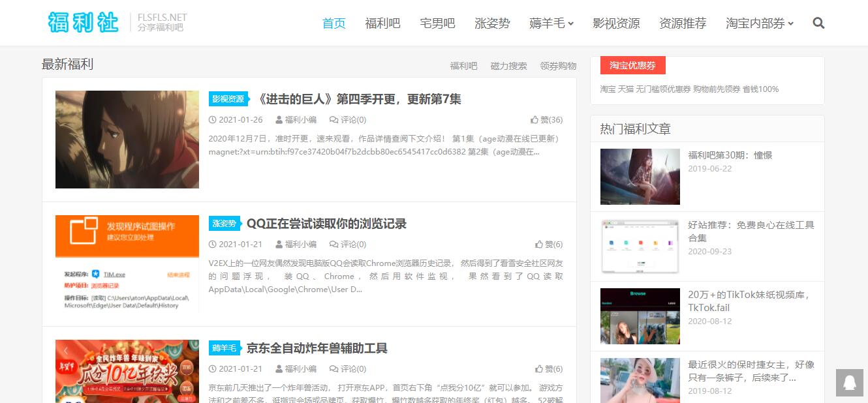This screenshot has height=403, width=868.
Task: Click date 2020-09-23 under 好站推荐
Action: point(710,252)
